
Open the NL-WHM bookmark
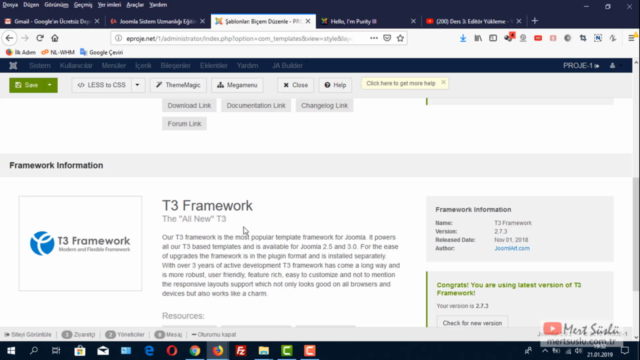click(58, 52)
